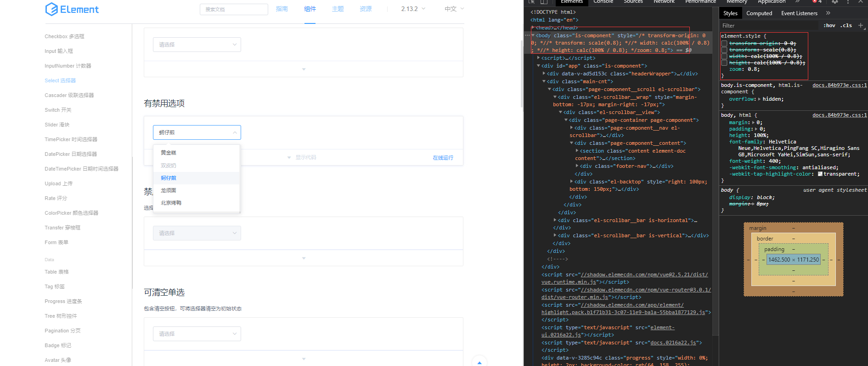Go to 主题 nav item

click(338, 9)
